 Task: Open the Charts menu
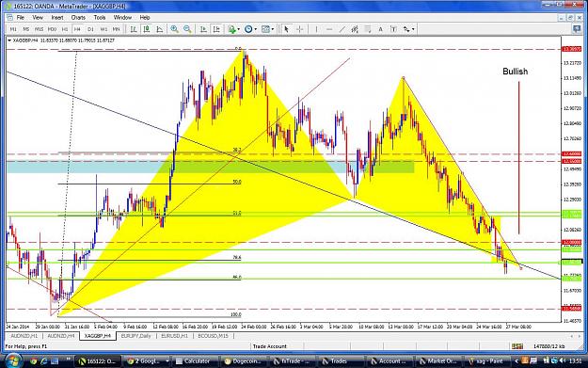[78, 17]
